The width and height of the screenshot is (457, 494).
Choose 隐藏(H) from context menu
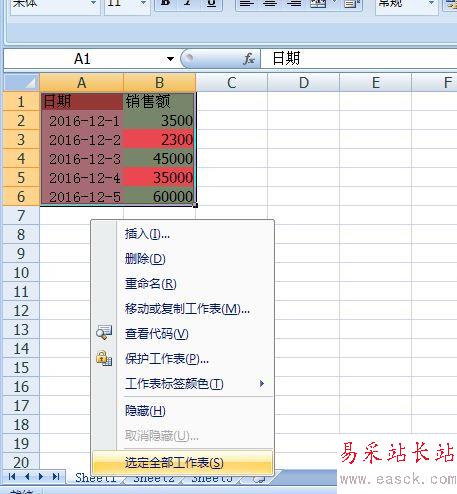coord(182,411)
